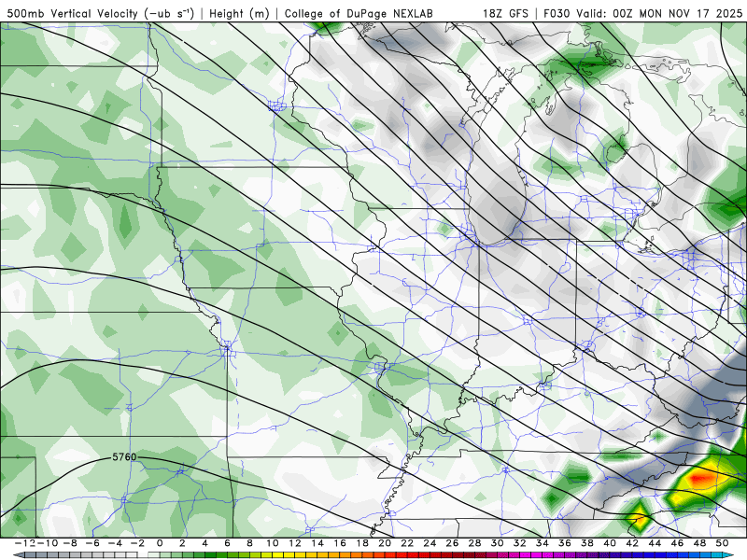Image resolution: width=747 pixels, height=560 pixels.
Task: Click the '28' color bar value
Action: (474, 543)
